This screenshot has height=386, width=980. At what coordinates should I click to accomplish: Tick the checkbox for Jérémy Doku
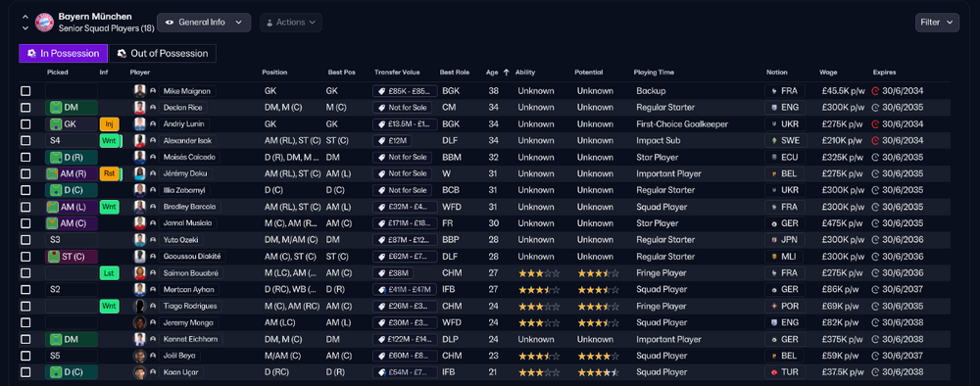(25, 173)
